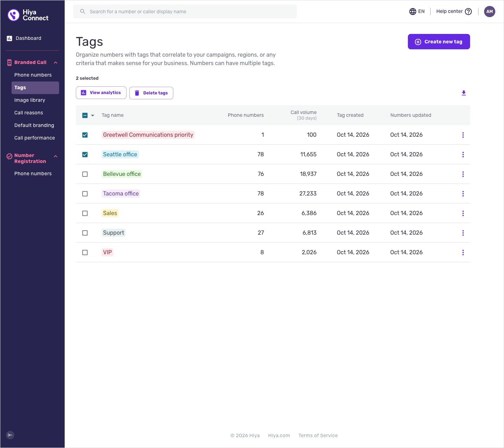Screen dimensions: 504x448
Task: Open more options for Support row
Action: pyautogui.click(x=463, y=233)
